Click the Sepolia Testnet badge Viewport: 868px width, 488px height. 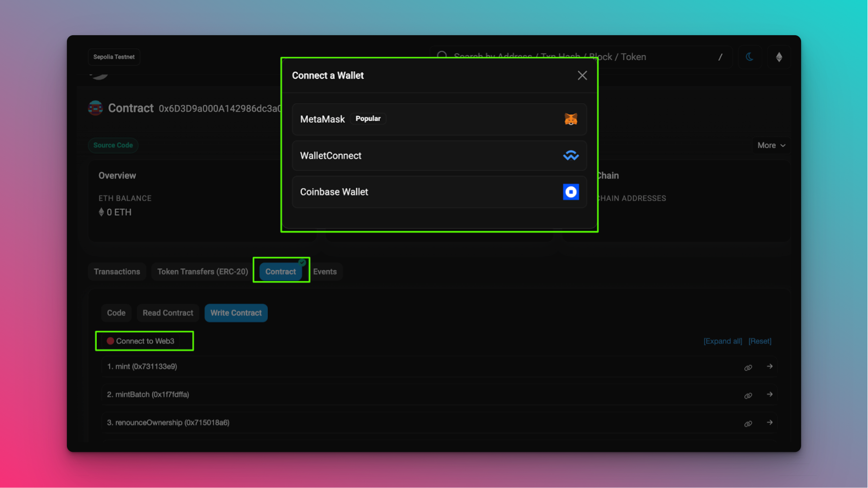point(114,57)
